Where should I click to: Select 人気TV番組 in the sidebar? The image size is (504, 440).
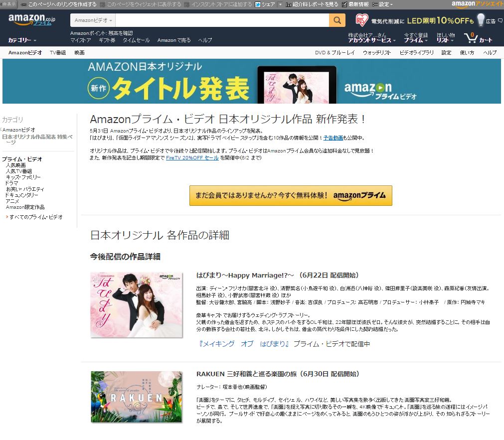(18, 171)
